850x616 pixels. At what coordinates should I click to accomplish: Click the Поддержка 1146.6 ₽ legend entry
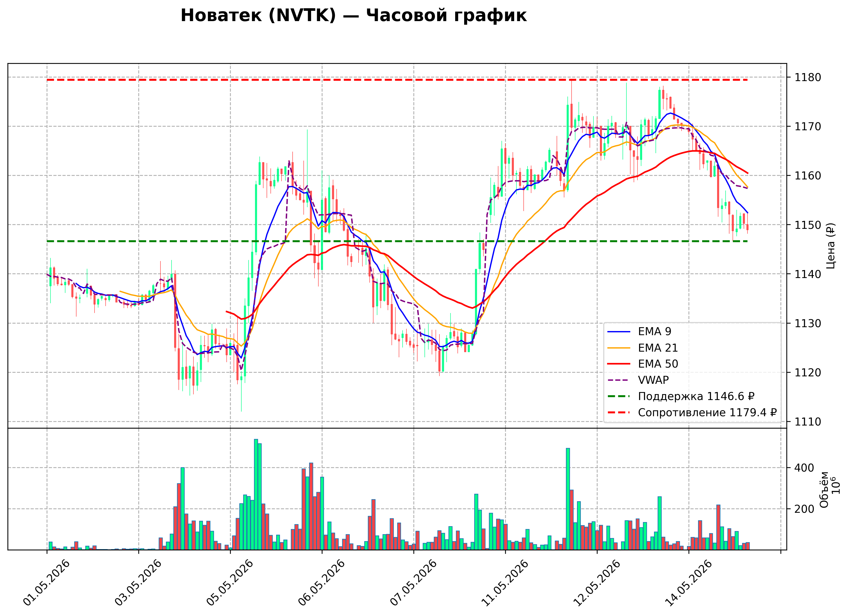coord(681,396)
